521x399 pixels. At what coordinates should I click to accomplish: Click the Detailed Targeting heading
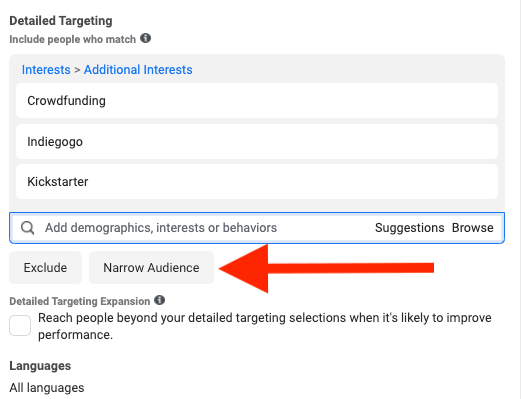point(61,21)
